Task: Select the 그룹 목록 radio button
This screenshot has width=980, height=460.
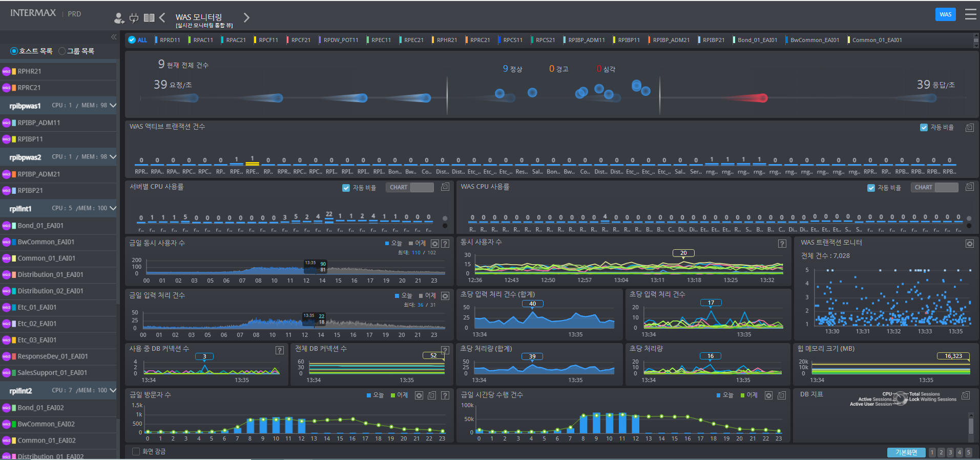Action: click(62, 51)
